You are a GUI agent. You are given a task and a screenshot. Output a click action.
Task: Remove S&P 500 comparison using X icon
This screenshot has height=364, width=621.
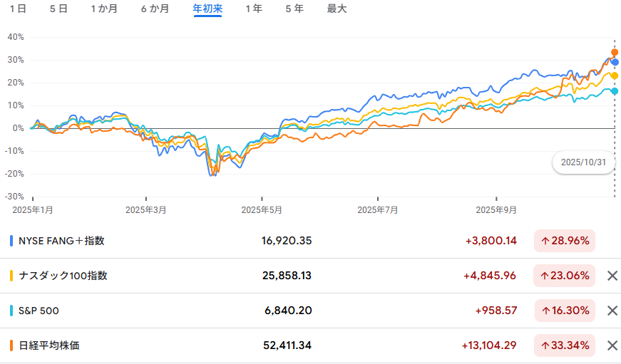[x=611, y=311]
